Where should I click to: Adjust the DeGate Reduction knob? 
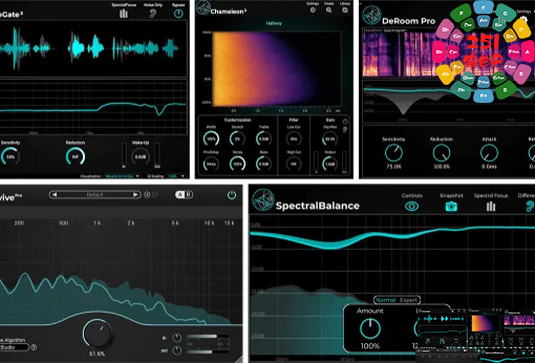pyautogui.click(x=75, y=157)
